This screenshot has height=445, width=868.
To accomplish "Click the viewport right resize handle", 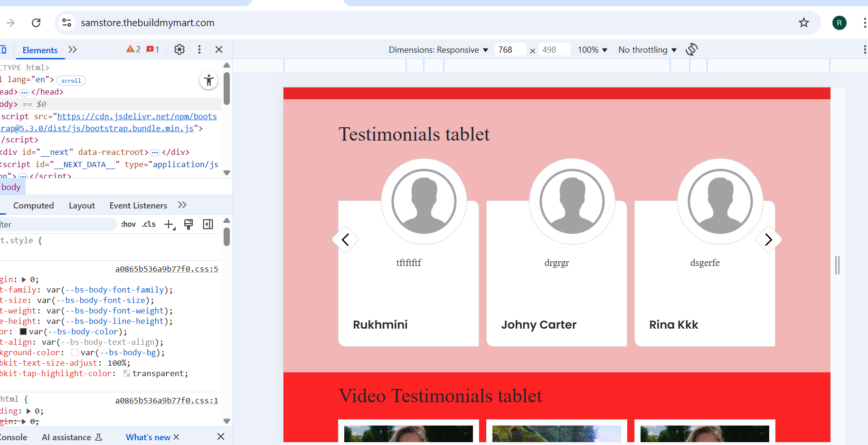I will click(837, 265).
